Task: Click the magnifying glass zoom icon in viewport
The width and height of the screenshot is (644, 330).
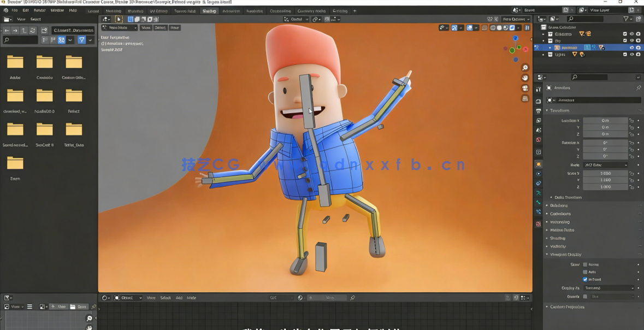Action: click(x=524, y=68)
